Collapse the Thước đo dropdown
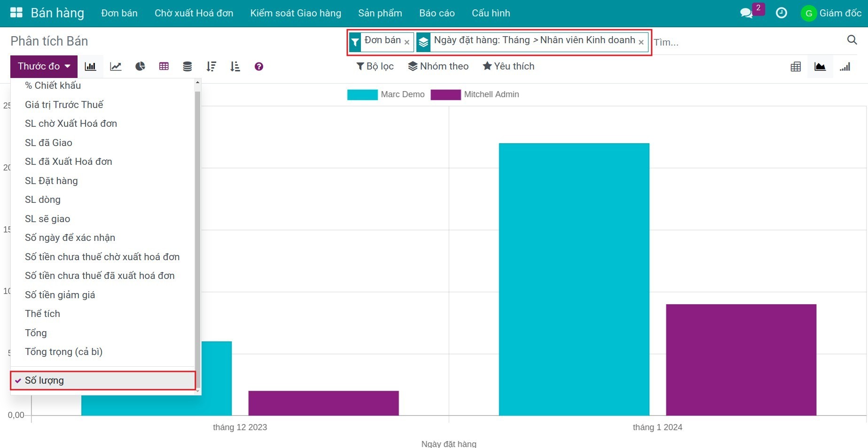The width and height of the screenshot is (868, 448). coord(44,67)
